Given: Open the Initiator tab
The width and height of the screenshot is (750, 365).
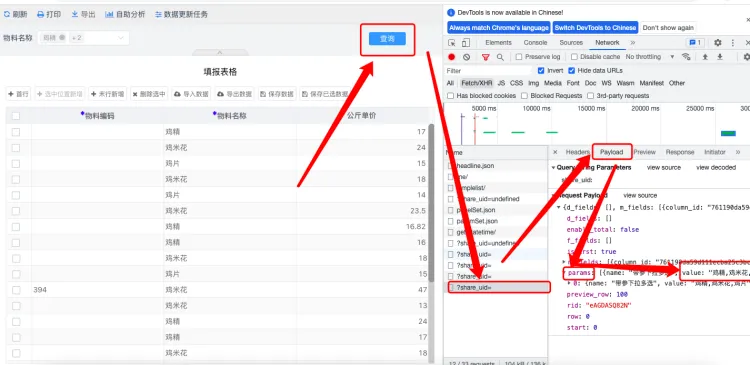Looking at the screenshot, I should [715, 152].
